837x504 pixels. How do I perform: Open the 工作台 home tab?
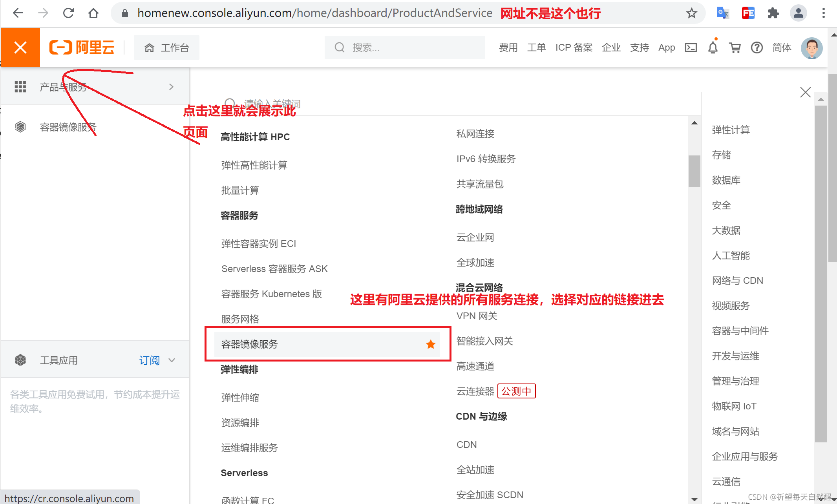[166, 47]
